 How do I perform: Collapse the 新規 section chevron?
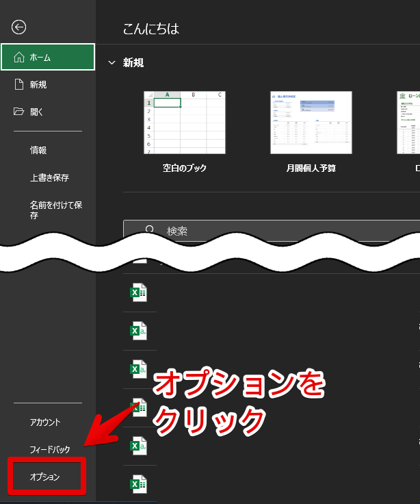[x=111, y=63]
